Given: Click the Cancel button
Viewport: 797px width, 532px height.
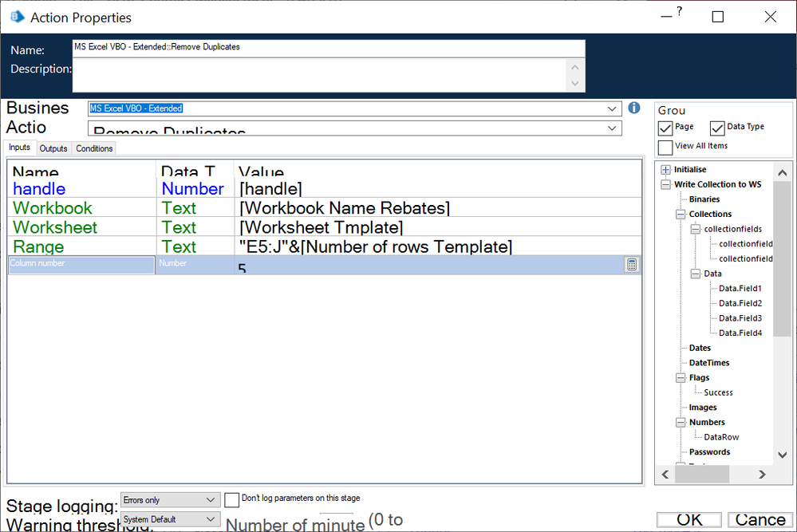Looking at the screenshot, I should coord(760,520).
